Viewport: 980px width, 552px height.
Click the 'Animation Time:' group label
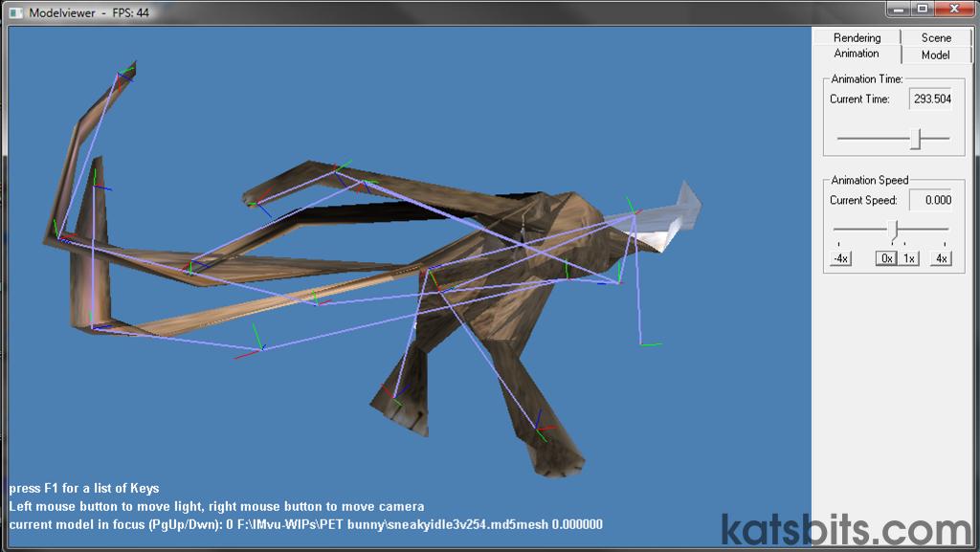coord(866,78)
